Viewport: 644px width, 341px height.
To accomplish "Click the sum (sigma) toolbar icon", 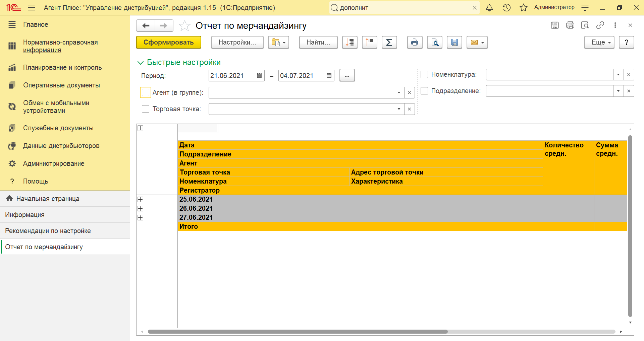I will pos(389,43).
